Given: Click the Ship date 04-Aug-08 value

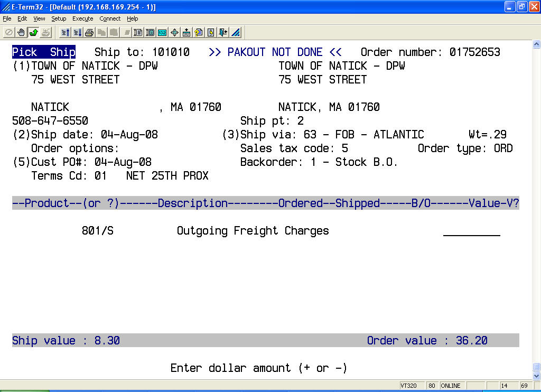Looking at the screenshot, I should point(129,135).
